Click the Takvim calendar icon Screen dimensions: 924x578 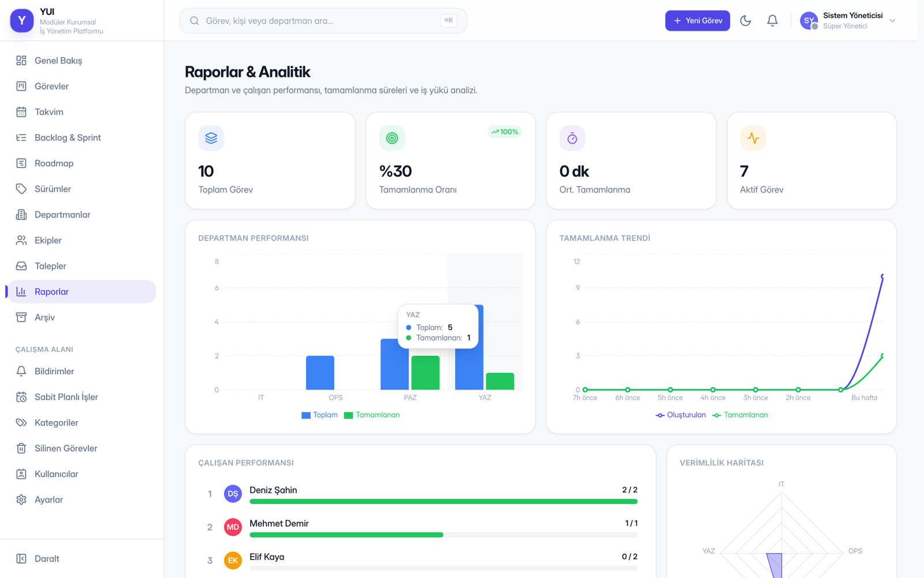pos(21,112)
